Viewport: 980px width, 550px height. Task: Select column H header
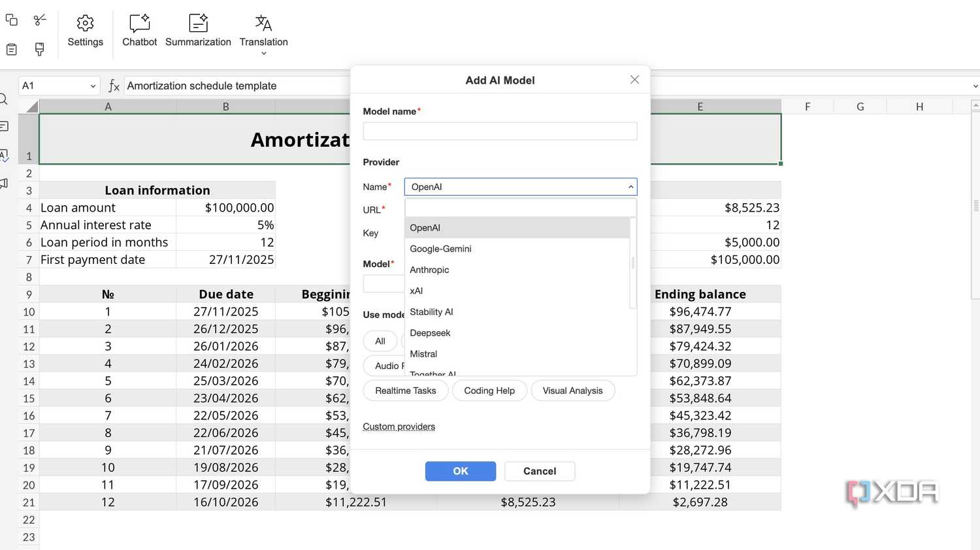click(919, 106)
